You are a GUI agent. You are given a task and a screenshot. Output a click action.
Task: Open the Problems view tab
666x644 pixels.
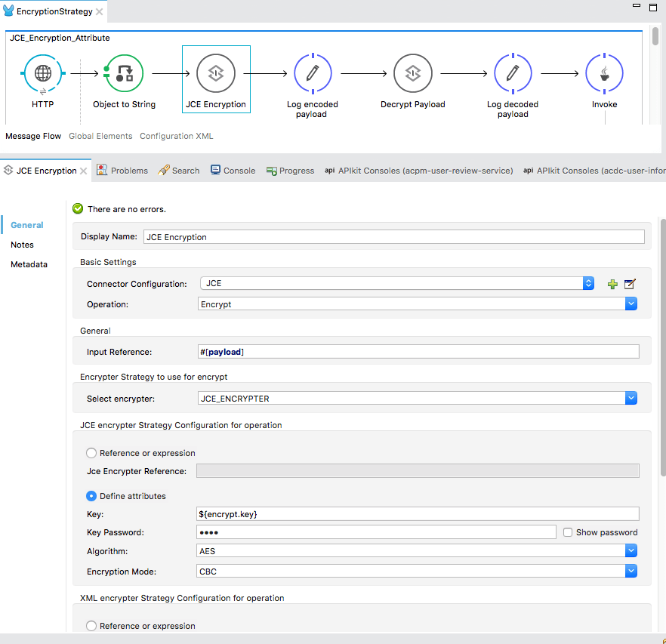[x=122, y=171]
